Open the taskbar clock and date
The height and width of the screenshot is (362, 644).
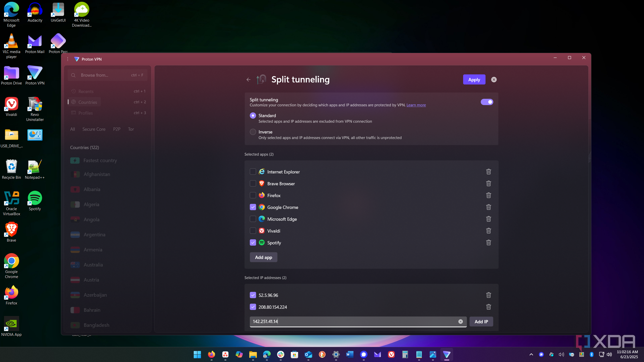(627, 354)
